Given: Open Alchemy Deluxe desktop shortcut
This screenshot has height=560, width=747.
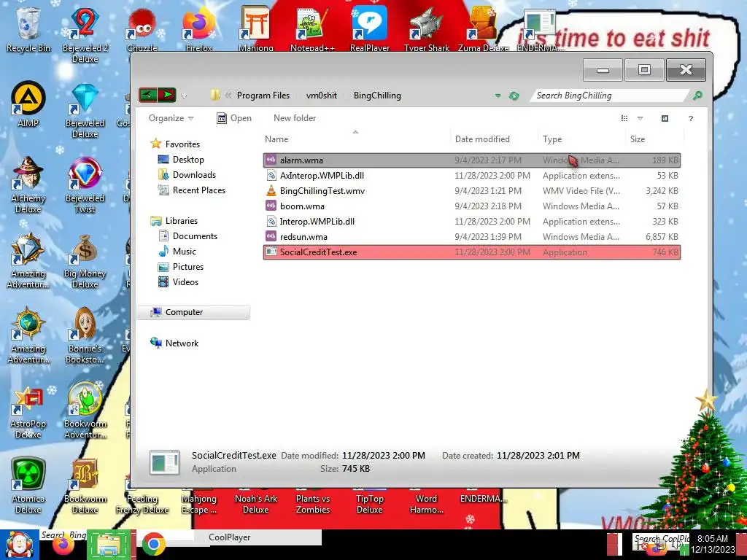Looking at the screenshot, I should coord(28,186).
